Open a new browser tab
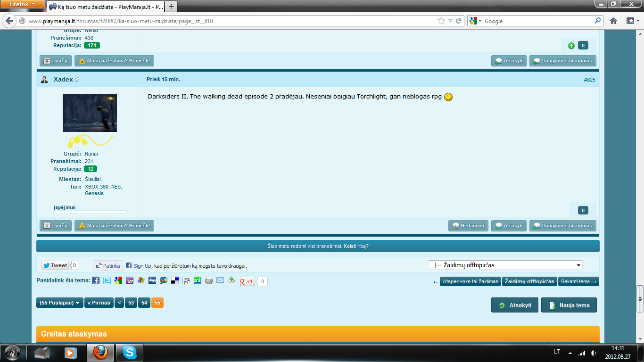This screenshot has width=644, height=362. 171,7
